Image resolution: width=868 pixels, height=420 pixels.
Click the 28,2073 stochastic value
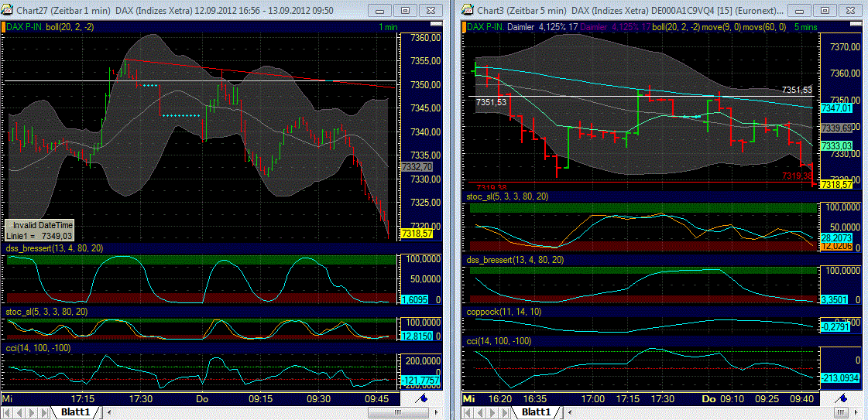click(x=835, y=237)
